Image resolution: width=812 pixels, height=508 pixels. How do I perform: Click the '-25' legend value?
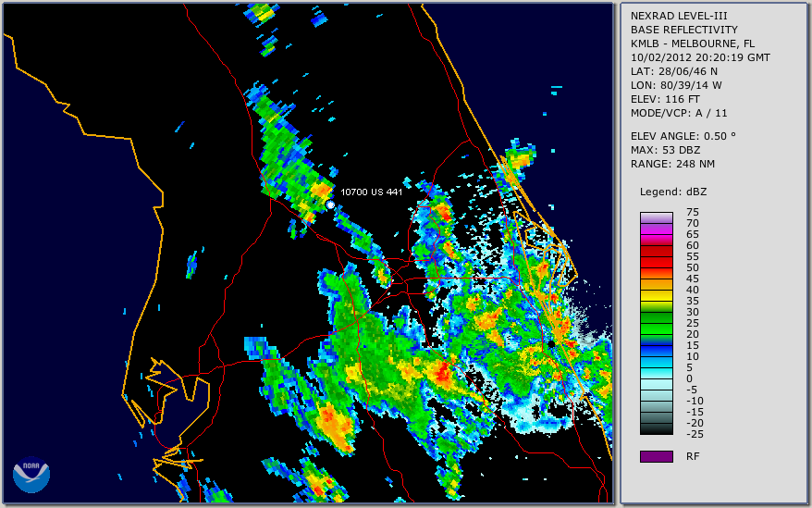coord(695,434)
